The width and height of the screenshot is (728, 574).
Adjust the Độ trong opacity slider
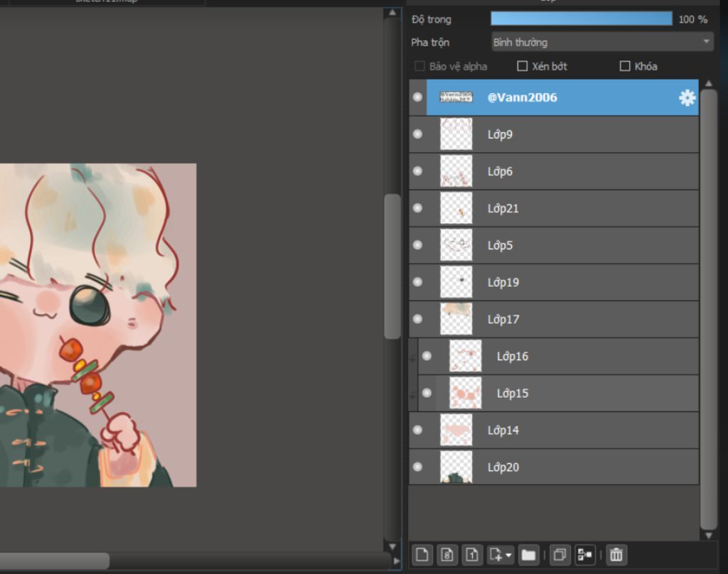tap(582, 18)
